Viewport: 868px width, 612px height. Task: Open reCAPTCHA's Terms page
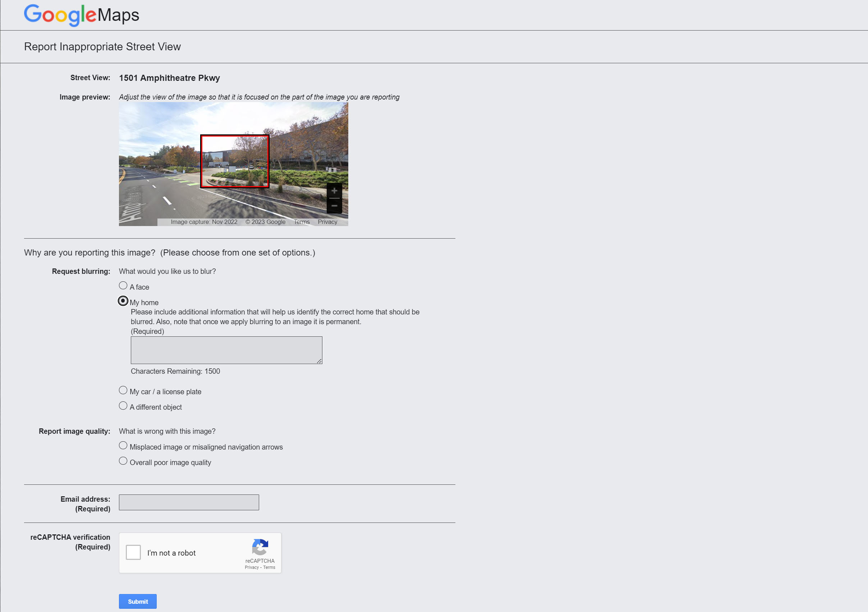[x=269, y=567]
